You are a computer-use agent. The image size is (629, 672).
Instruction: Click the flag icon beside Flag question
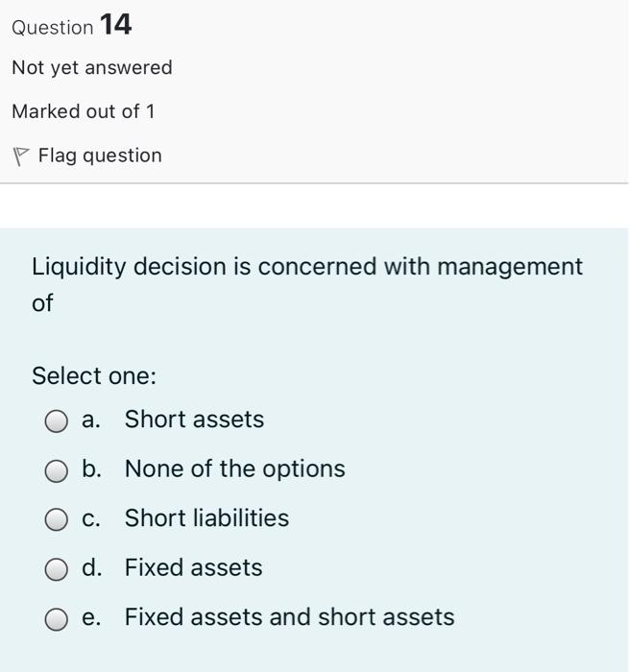coord(21,156)
